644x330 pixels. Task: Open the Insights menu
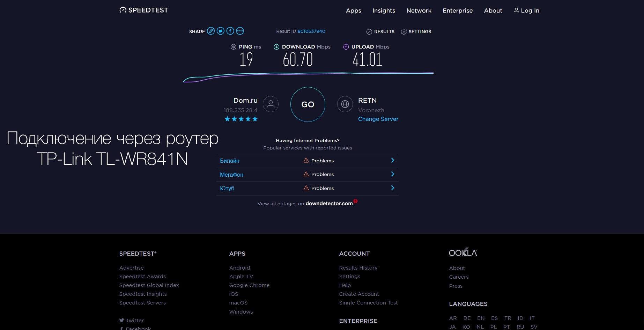pyautogui.click(x=384, y=10)
